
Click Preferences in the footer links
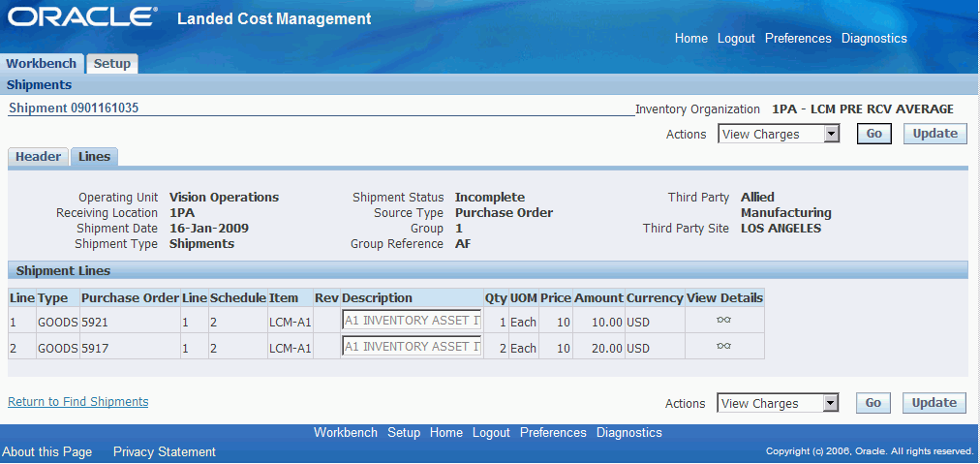coord(553,433)
